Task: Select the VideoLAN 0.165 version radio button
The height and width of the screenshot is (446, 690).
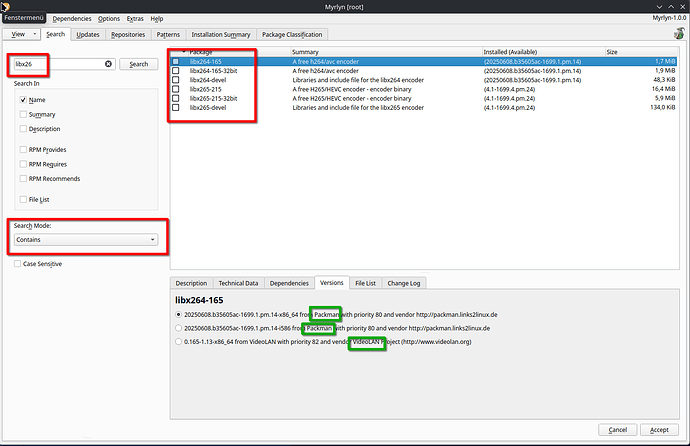Action: 178,341
